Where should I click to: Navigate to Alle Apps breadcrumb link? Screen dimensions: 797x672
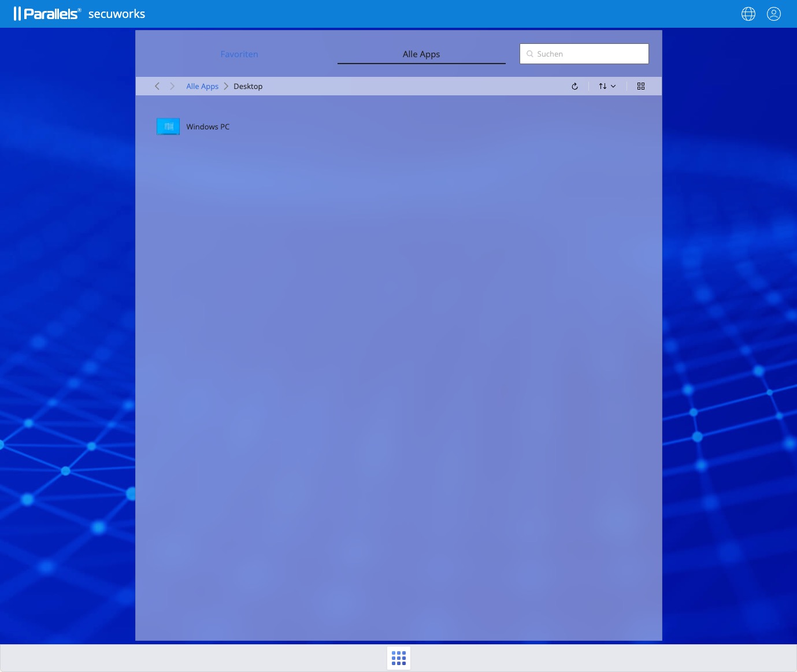point(202,86)
